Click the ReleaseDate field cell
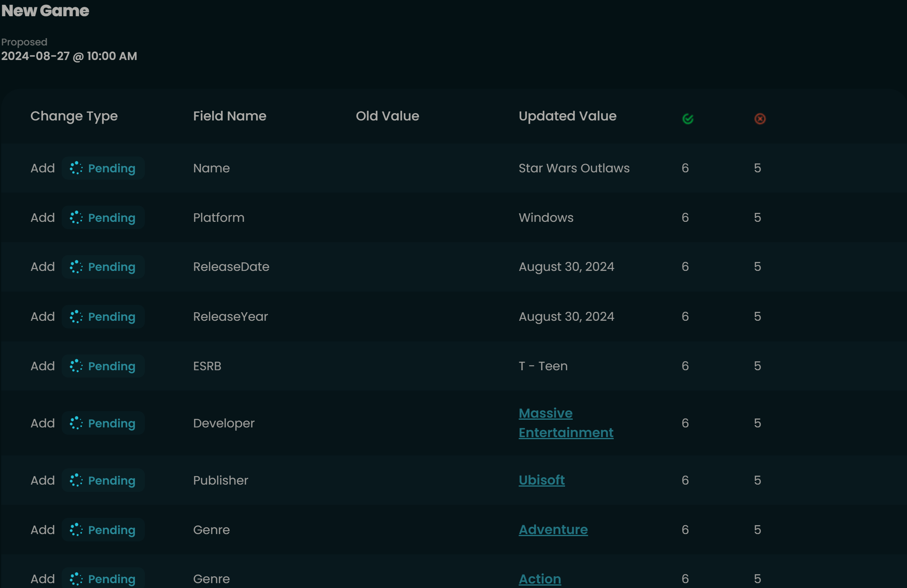The width and height of the screenshot is (907, 588). [x=231, y=266]
